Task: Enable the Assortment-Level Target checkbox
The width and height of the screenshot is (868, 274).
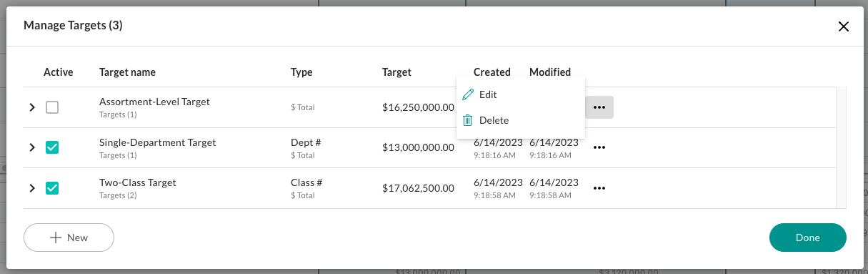Action: point(52,107)
